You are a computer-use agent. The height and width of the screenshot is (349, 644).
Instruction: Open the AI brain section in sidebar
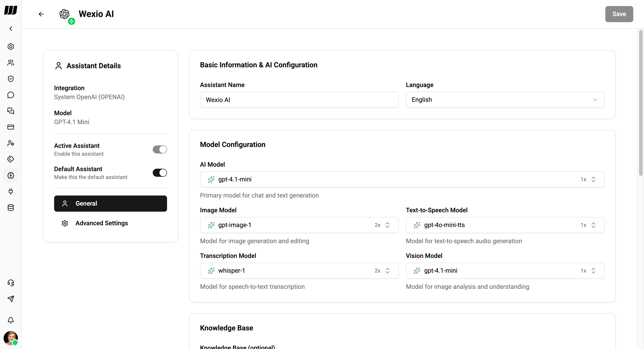tap(11, 175)
